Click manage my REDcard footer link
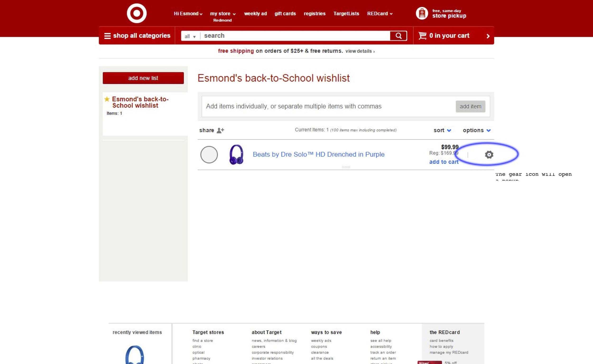Image resolution: width=593 pixels, height=364 pixels. pos(449,352)
